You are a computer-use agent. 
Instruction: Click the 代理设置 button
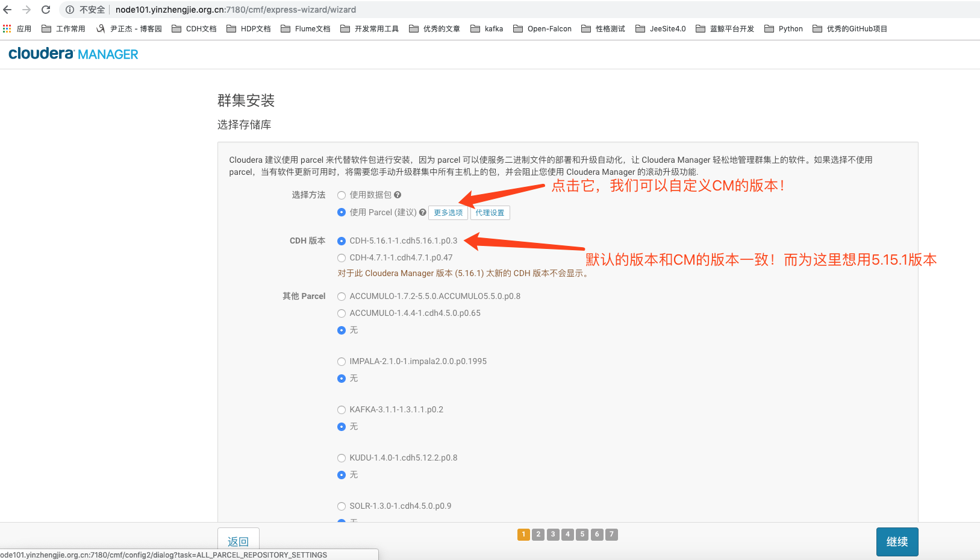point(490,213)
